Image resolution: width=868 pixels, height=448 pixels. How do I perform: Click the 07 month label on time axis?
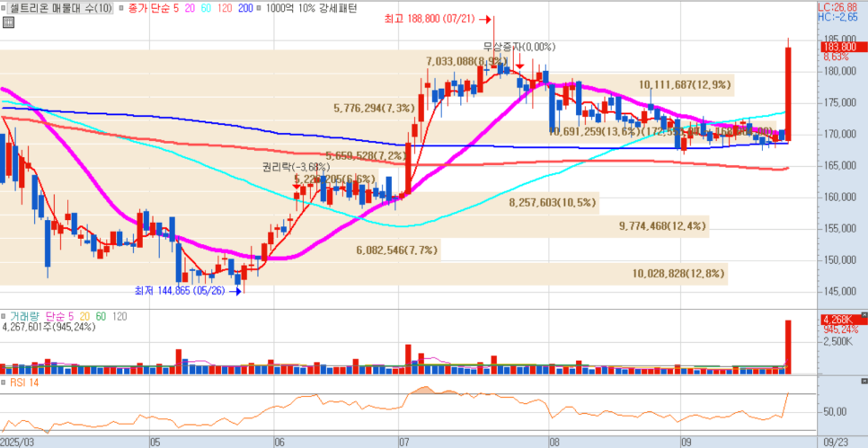[x=404, y=442]
